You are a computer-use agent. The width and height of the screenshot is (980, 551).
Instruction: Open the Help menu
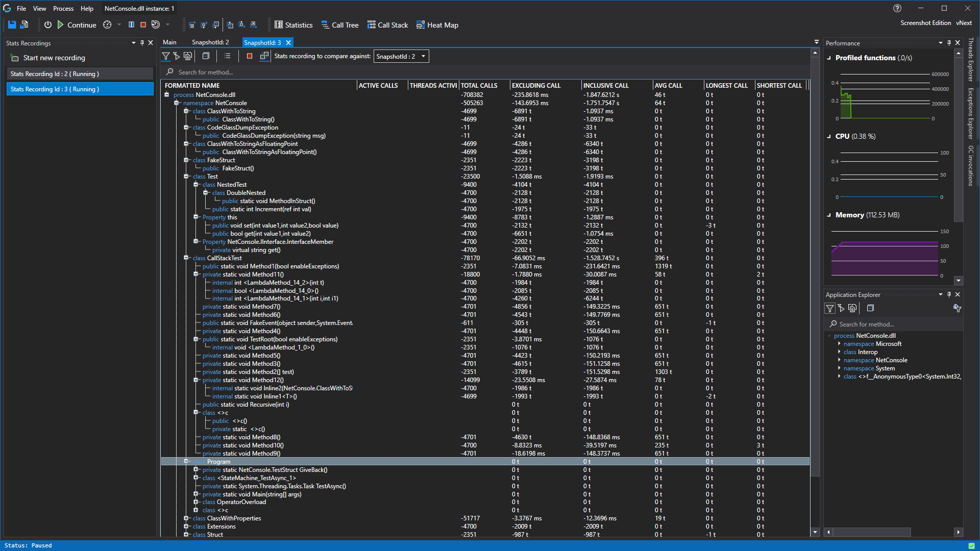[x=87, y=9]
